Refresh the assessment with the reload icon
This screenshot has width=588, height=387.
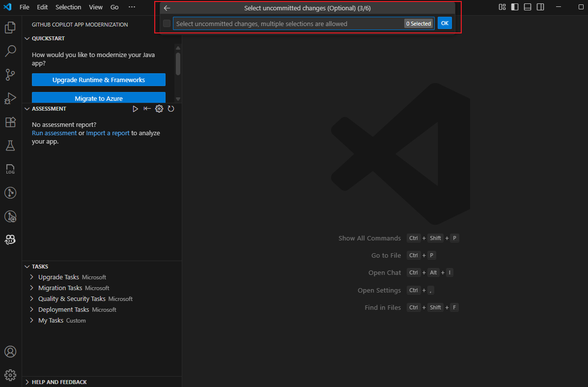[171, 109]
